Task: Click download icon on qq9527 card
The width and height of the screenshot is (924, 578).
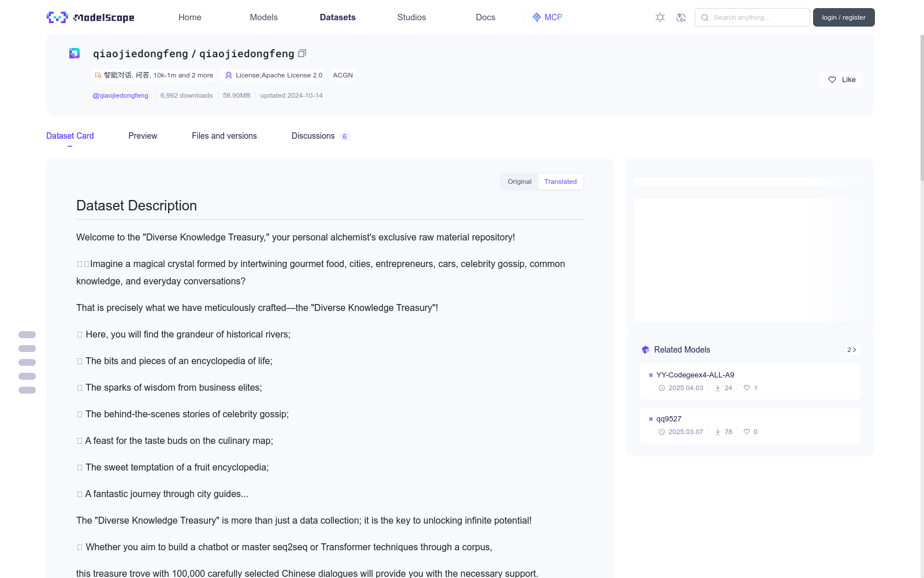Action: (x=718, y=432)
